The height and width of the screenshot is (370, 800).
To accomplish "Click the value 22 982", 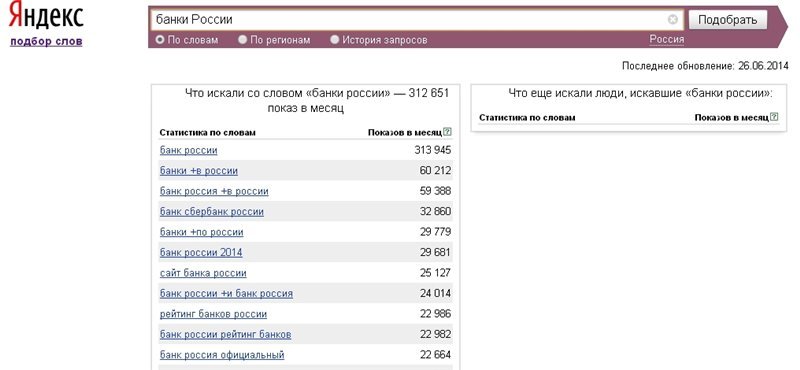I will coord(435,334).
